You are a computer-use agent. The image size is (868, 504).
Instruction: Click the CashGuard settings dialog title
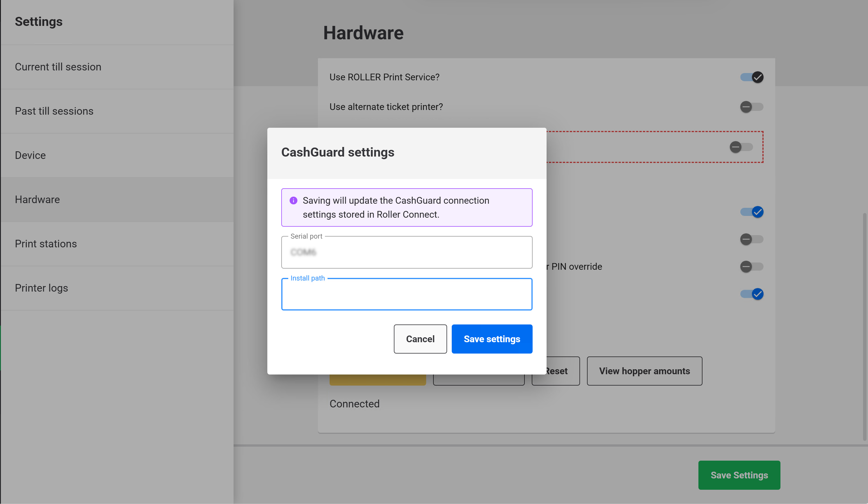(x=337, y=152)
